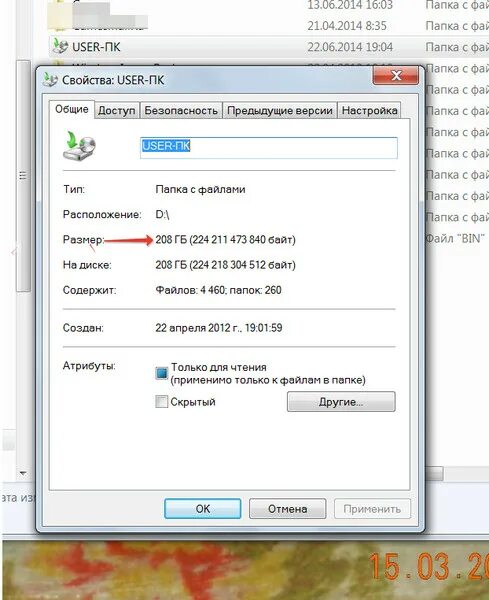Go to the Настройка tab
489x600 pixels.
tap(369, 111)
